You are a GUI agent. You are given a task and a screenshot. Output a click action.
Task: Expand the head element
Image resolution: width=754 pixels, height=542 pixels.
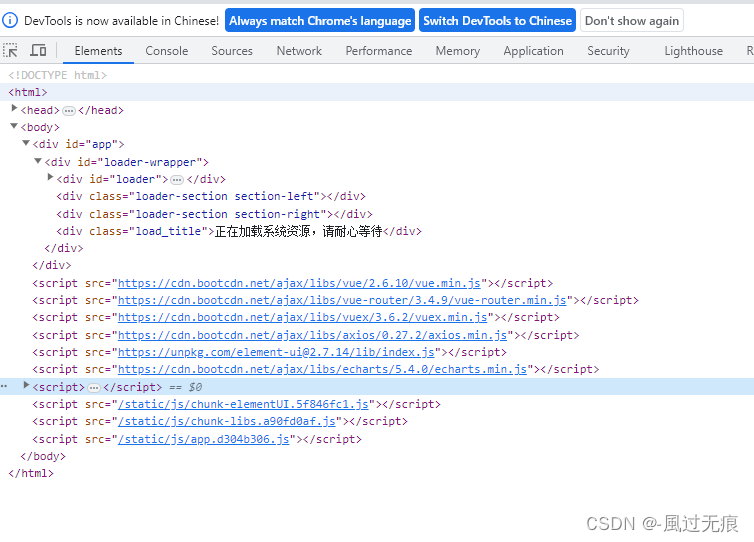click(x=14, y=109)
